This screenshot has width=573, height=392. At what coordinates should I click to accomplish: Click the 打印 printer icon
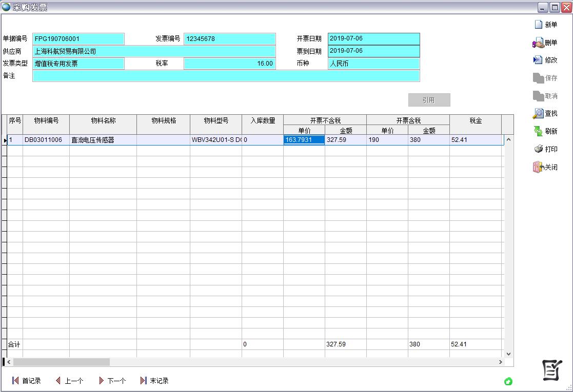539,149
